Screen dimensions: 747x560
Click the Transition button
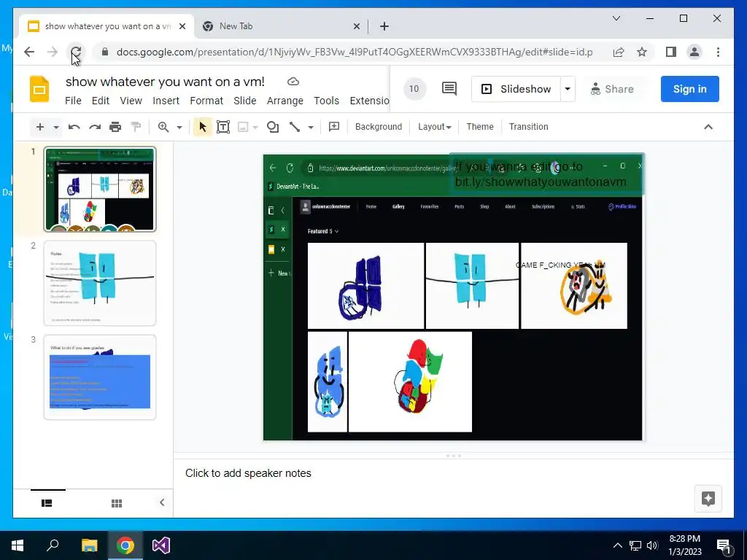[528, 127]
